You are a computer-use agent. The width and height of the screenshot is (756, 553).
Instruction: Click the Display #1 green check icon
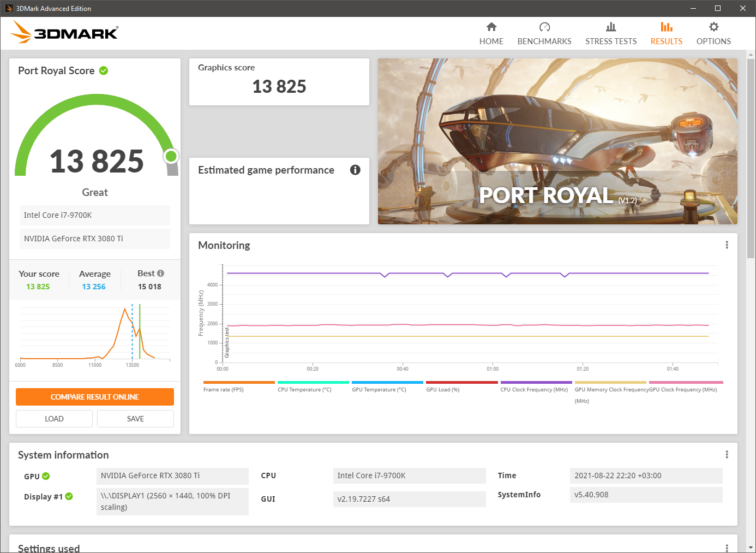(x=69, y=496)
